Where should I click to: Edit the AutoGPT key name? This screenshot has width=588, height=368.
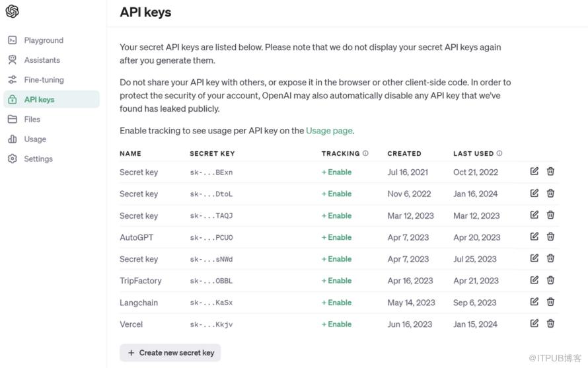click(534, 237)
